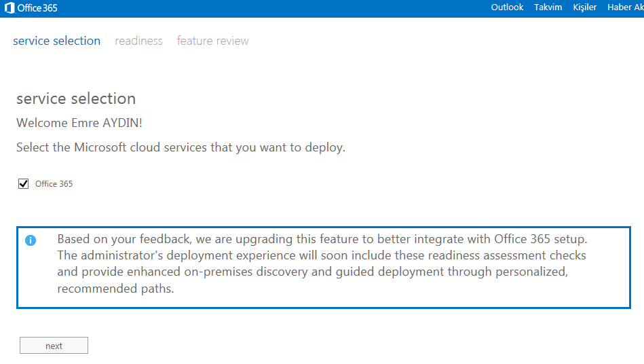Click the next button

54,346
